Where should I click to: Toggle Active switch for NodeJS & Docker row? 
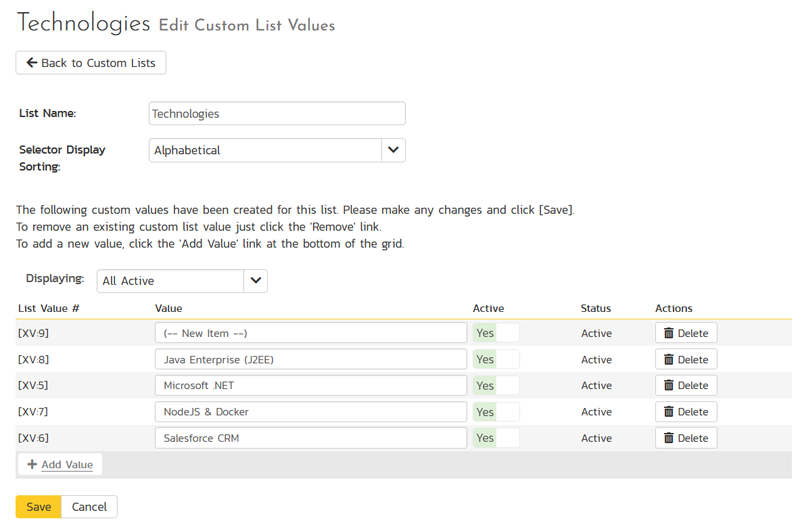496,412
